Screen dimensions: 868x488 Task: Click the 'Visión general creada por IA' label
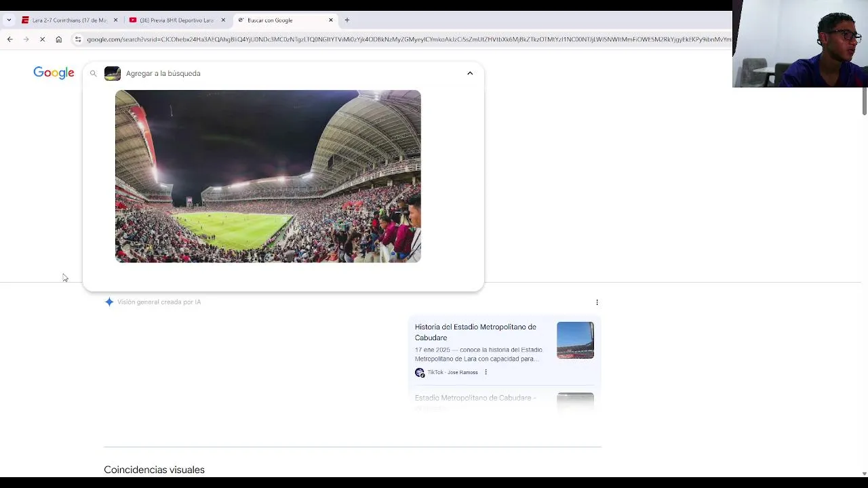point(159,302)
